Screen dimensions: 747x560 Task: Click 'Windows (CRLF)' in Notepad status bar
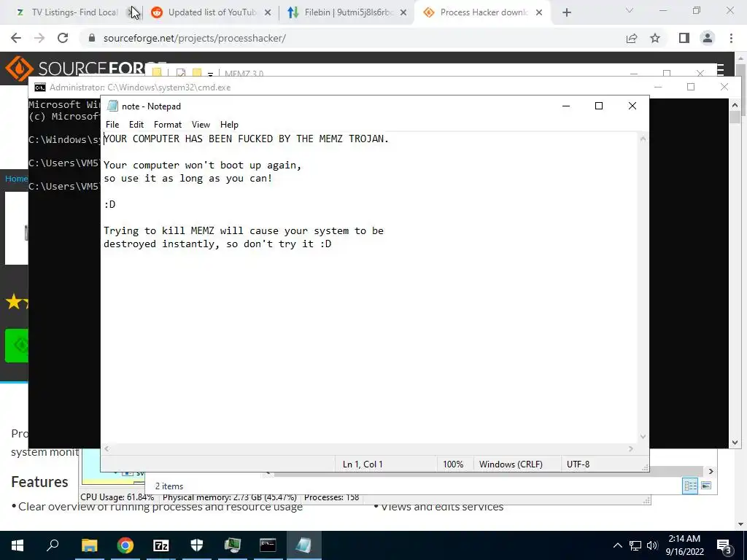coord(511,464)
